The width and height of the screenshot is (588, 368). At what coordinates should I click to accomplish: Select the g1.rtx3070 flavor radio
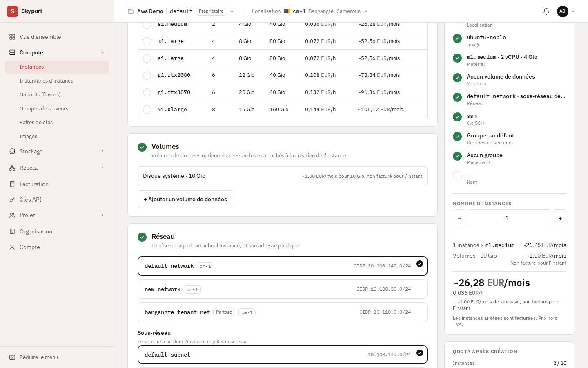[147, 92]
